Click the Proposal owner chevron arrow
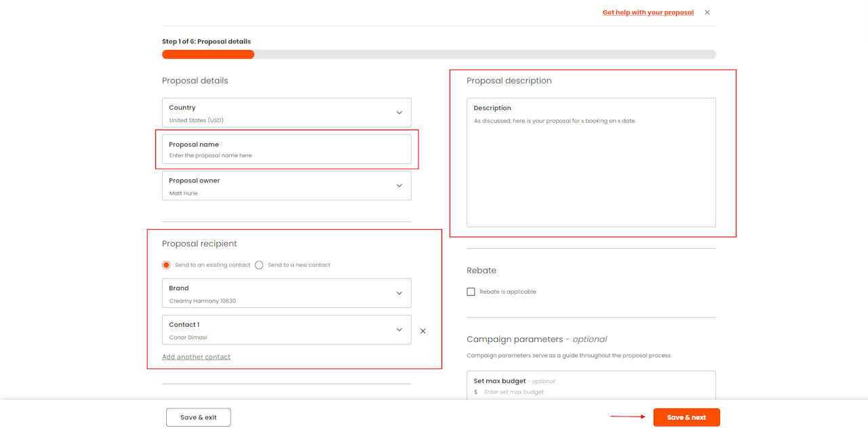The image size is (868, 428). tap(399, 186)
